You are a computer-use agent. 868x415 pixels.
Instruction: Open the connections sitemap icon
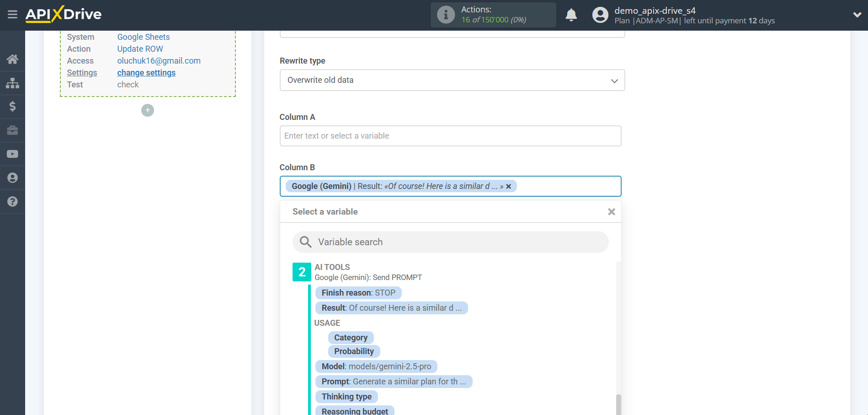point(12,83)
